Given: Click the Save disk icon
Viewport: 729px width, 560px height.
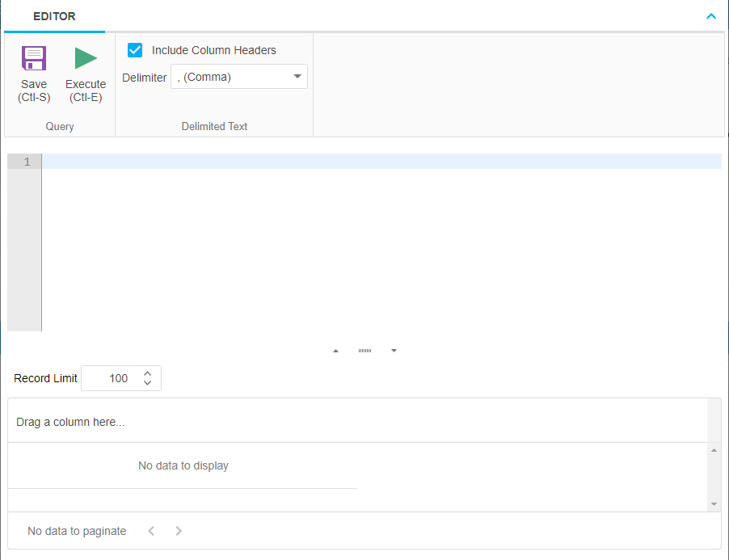Looking at the screenshot, I should click(x=33, y=58).
